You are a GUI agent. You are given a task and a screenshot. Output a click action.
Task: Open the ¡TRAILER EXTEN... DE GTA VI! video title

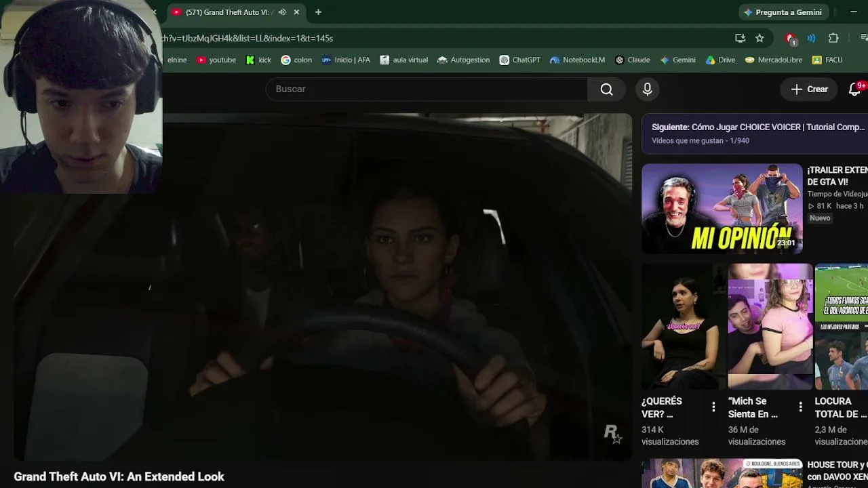pyautogui.click(x=837, y=176)
